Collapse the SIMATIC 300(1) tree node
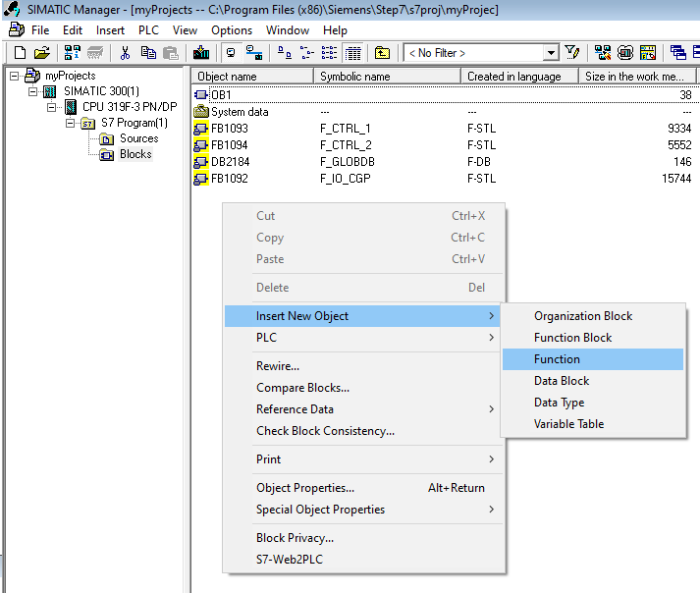Image resolution: width=700 pixels, height=593 pixels. (x=33, y=91)
